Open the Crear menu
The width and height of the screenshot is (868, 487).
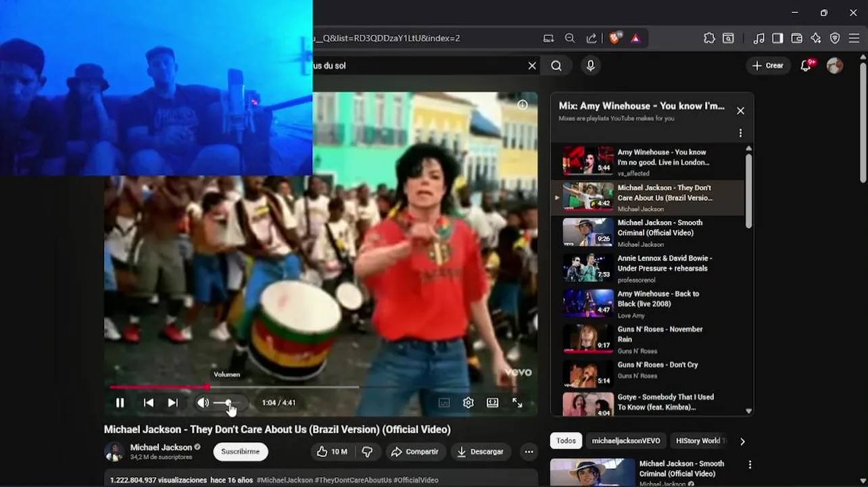(x=768, y=66)
